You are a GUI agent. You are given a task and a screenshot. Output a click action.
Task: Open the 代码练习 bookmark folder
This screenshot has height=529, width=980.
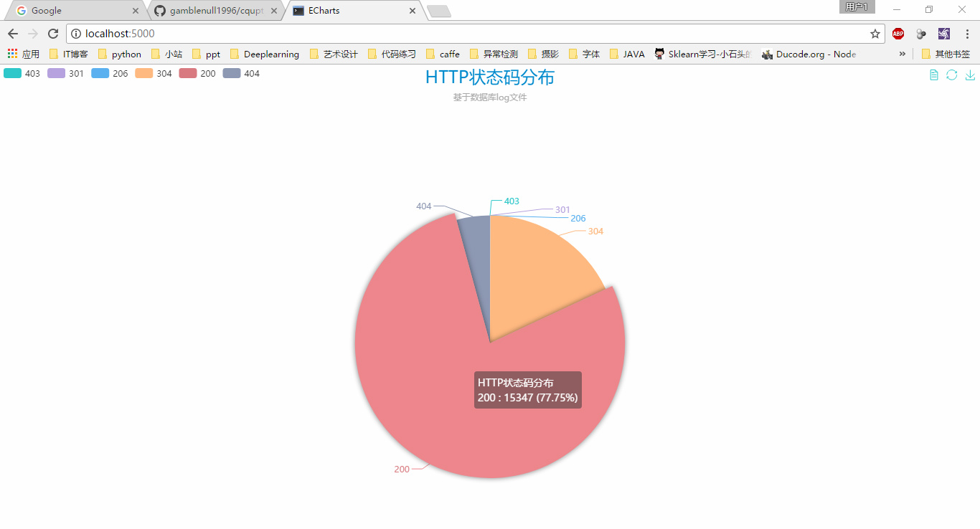point(392,54)
